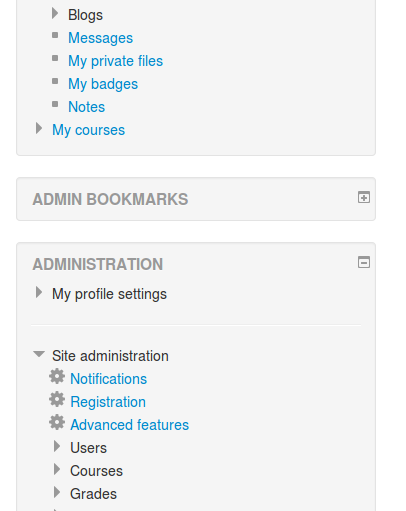Click the gear icon beside Registration
Image resolution: width=406 pixels, height=511 pixels.
point(57,399)
